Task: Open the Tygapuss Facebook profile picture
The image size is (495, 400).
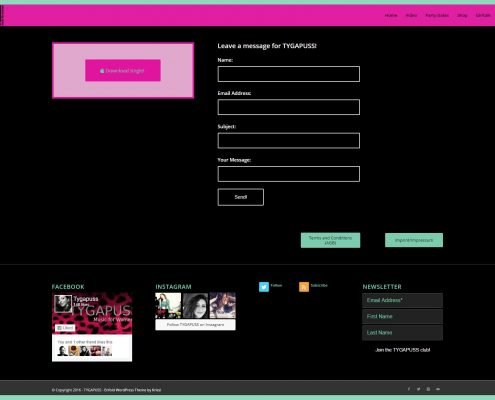Action: coord(63,304)
